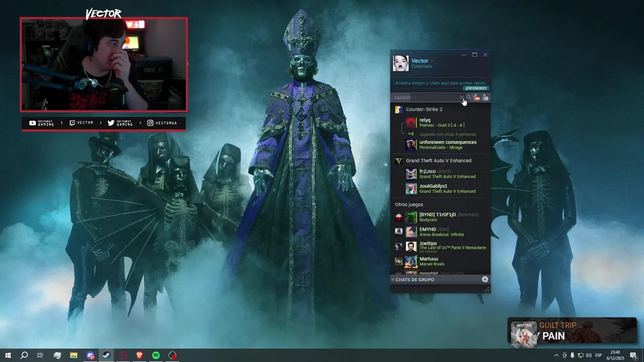Open pending friend requests icon with red badge
The image size is (644, 362).
click(477, 98)
